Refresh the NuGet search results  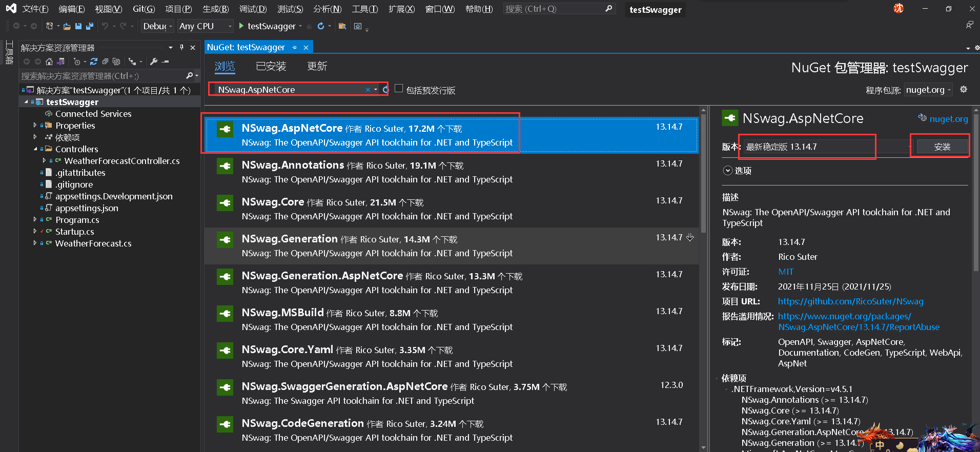385,90
